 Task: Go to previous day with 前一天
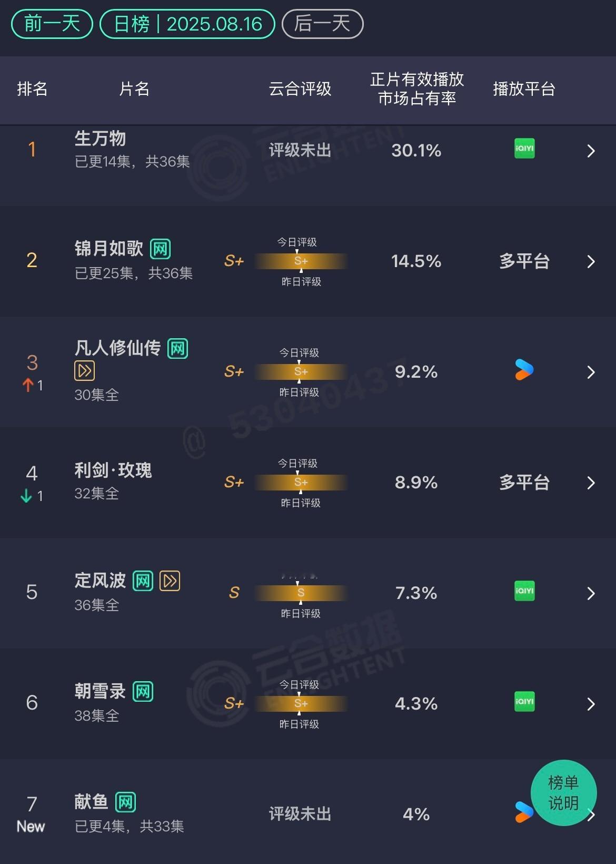point(52,24)
